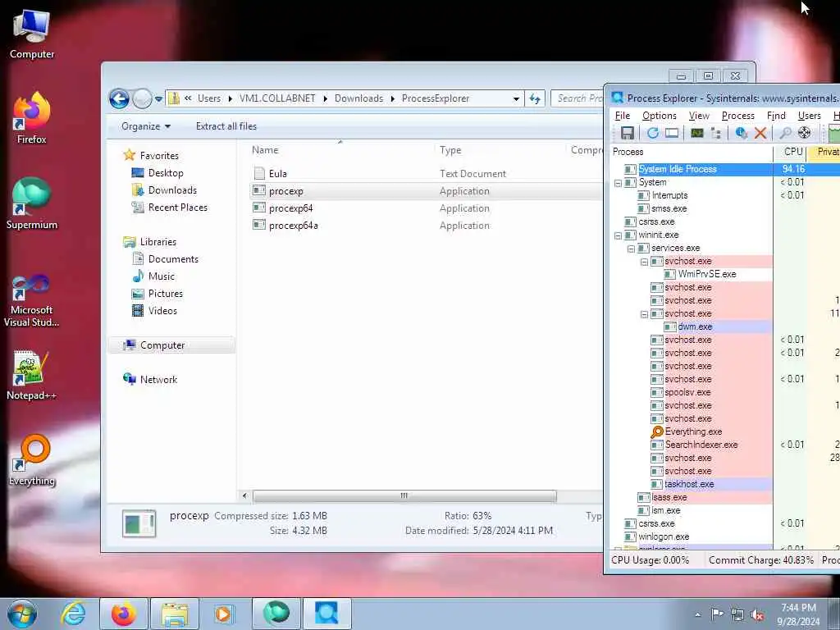Click Users in address breadcrumb
Screen dimensions: 840x630
point(209,98)
